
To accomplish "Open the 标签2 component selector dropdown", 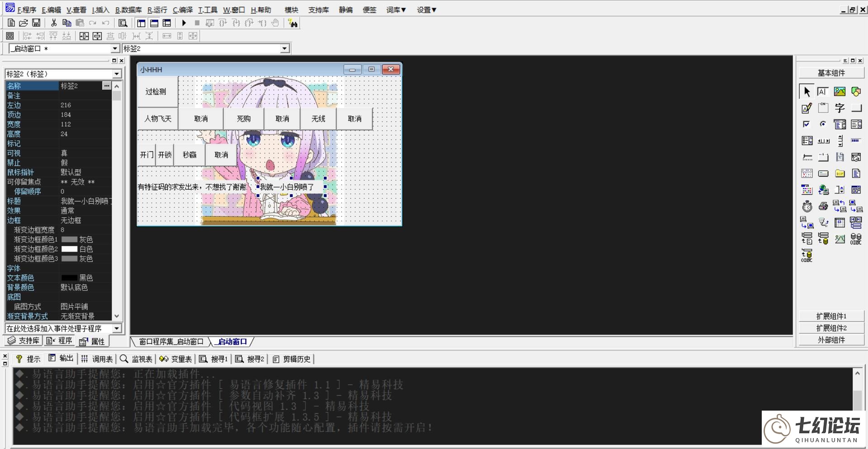I will coord(284,48).
